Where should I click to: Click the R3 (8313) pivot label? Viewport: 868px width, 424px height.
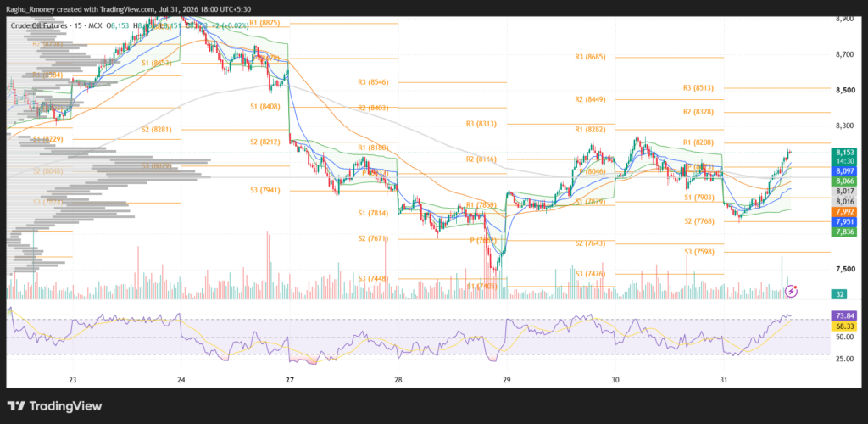click(x=481, y=124)
